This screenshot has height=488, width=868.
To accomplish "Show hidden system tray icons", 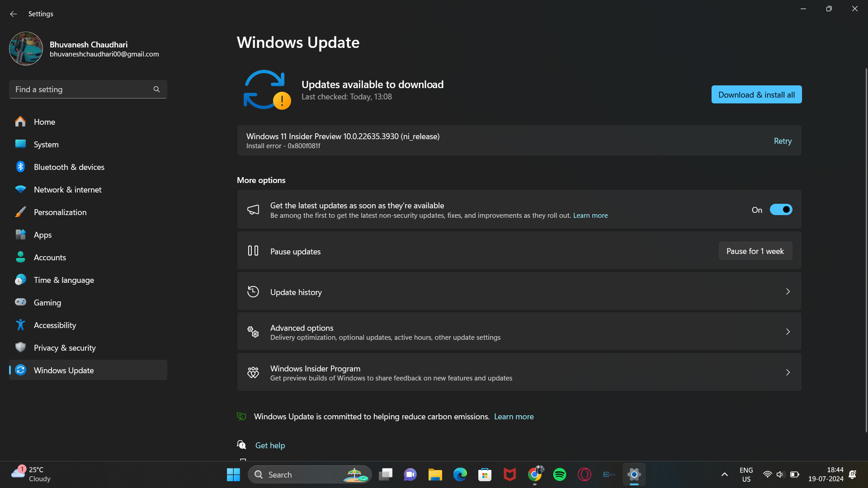I will 724,474.
